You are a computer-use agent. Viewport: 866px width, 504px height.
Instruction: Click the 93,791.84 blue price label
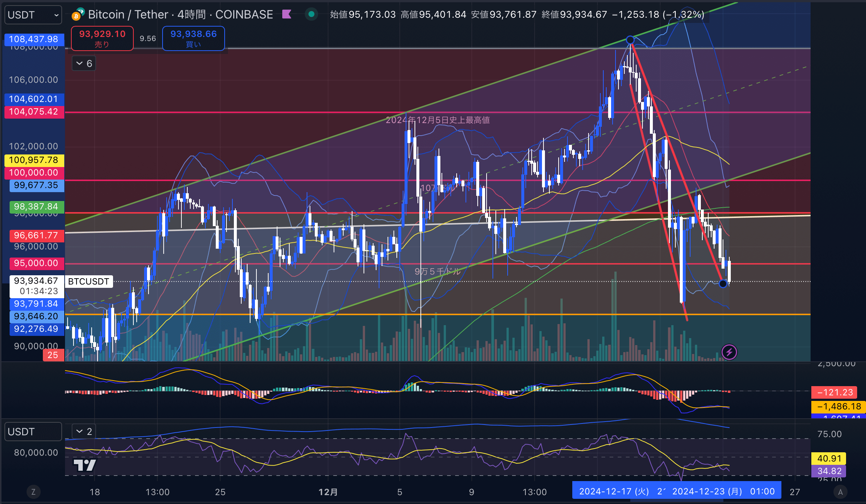(x=36, y=304)
